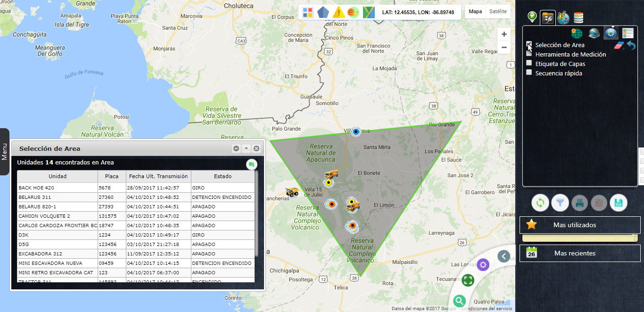This screenshot has height=312, width=644.
Task: Select the EXCABADORA 312 unit
Action: (136, 254)
